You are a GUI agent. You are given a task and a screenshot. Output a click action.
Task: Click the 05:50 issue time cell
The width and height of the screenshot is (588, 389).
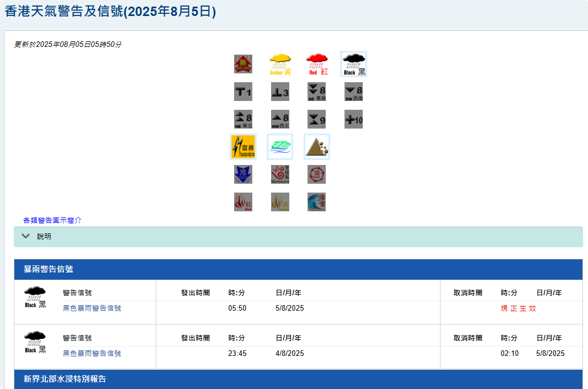[237, 308]
